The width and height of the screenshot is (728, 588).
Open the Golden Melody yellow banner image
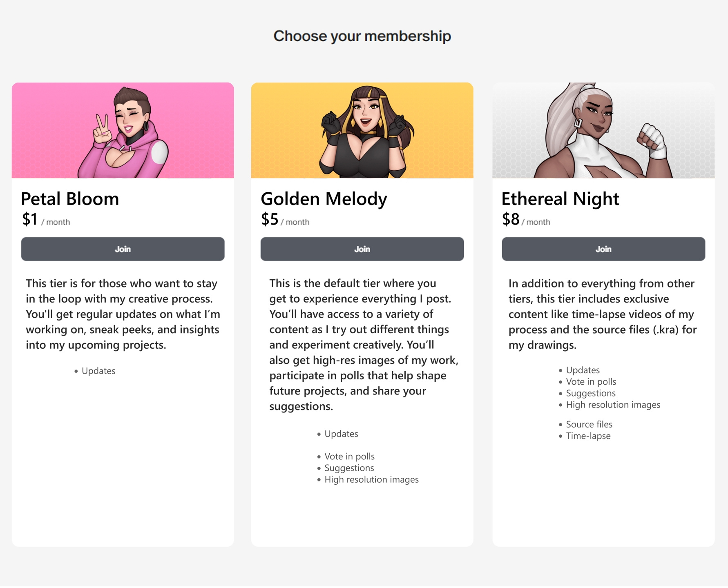tap(362, 130)
